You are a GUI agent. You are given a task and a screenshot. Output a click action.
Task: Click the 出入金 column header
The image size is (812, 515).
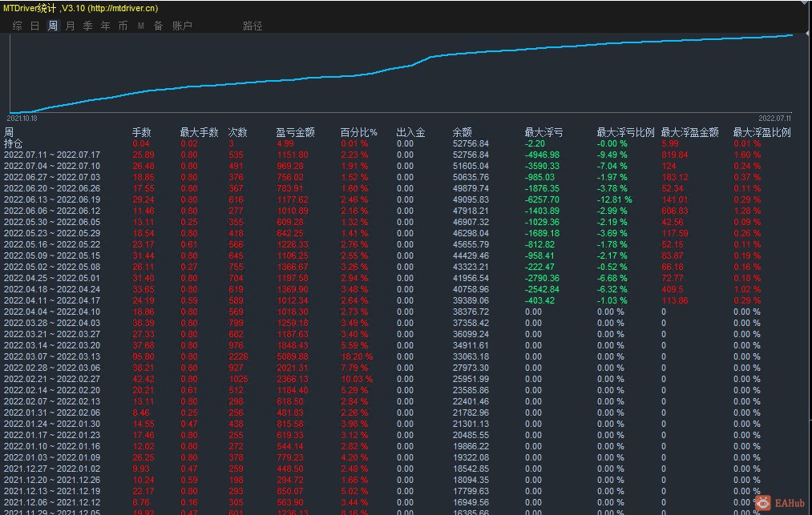pyautogui.click(x=410, y=132)
